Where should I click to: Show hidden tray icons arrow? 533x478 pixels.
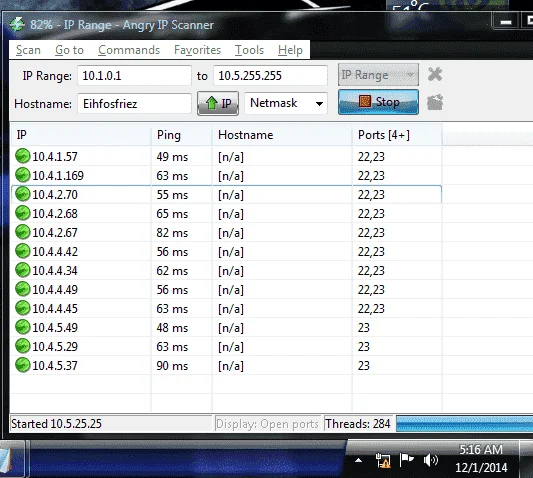tap(358, 461)
